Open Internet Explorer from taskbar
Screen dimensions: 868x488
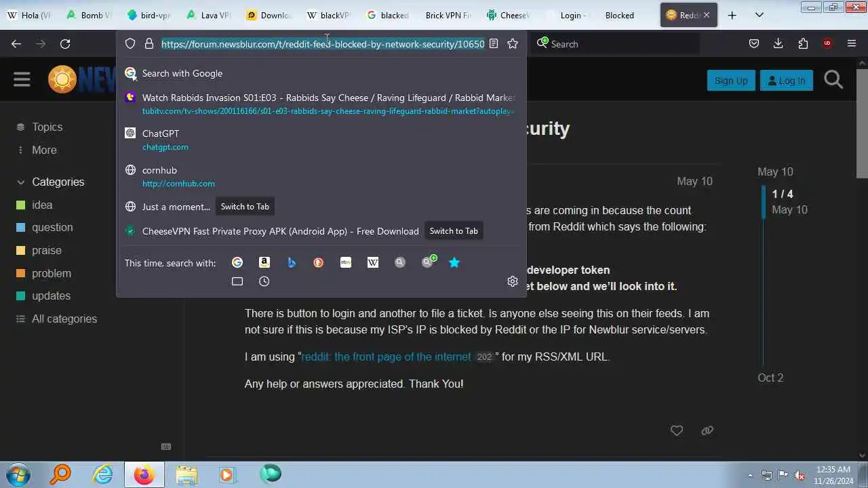click(x=102, y=474)
